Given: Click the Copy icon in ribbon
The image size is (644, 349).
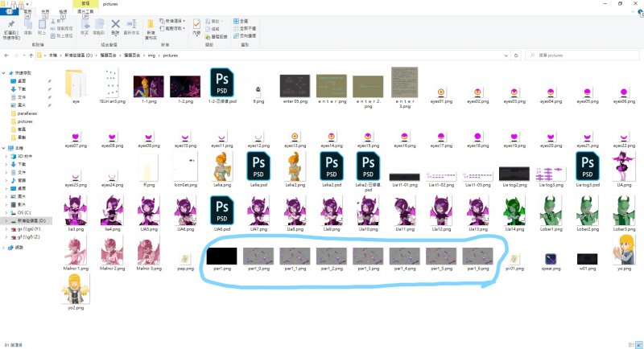Looking at the screenshot, I should [28, 25].
